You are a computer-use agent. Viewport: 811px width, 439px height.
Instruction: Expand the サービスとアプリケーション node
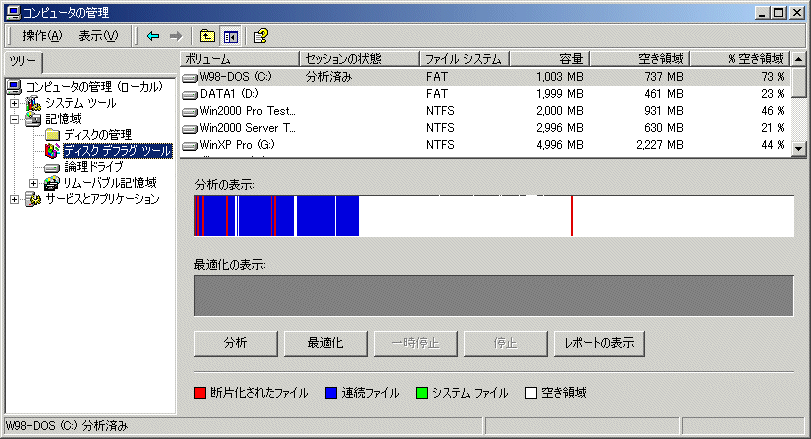(14, 199)
